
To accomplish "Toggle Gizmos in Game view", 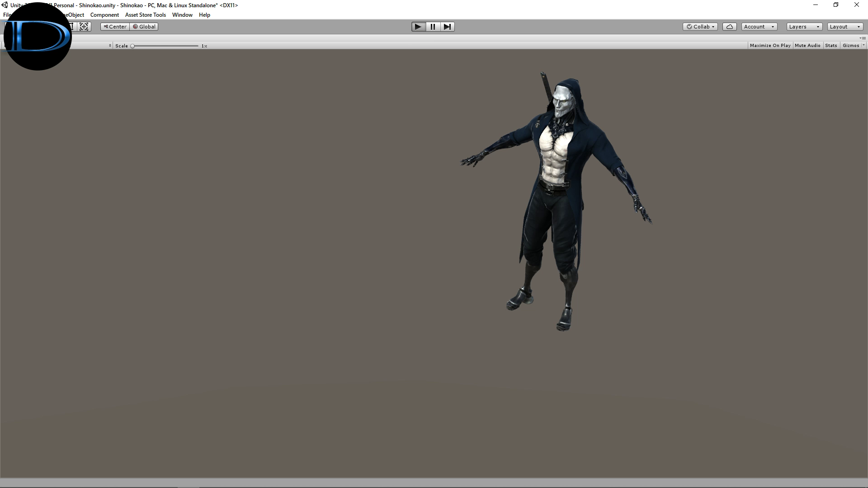I will (x=851, y=46).
